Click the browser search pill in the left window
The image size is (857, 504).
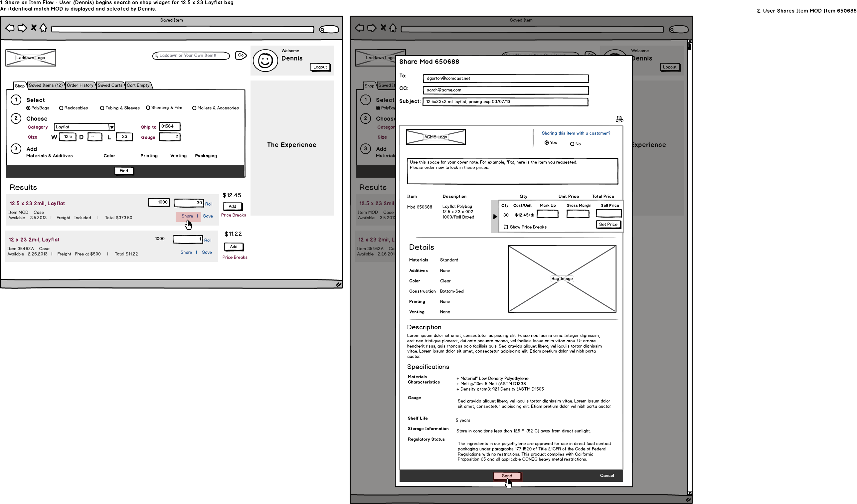click(x=329, y=29)
